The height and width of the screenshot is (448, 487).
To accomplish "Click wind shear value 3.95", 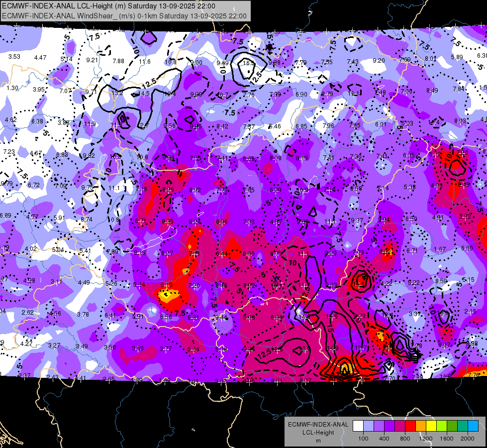I will click(39, 89).
